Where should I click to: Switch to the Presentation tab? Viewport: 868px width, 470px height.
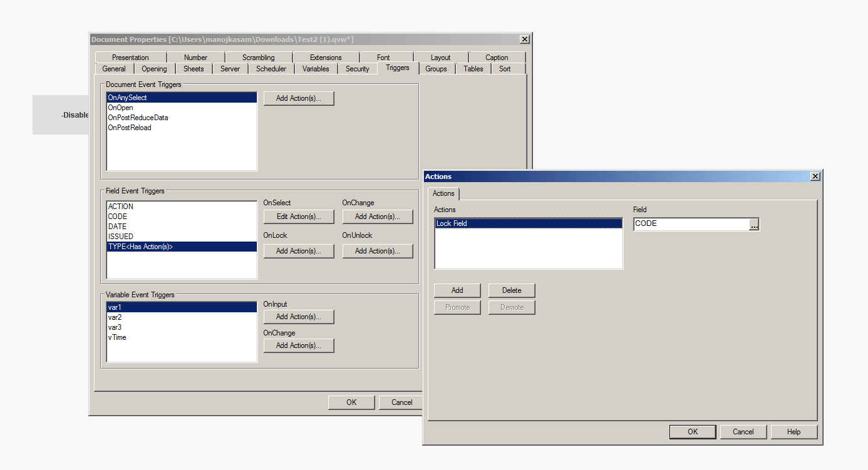click(x=130, y=57)
